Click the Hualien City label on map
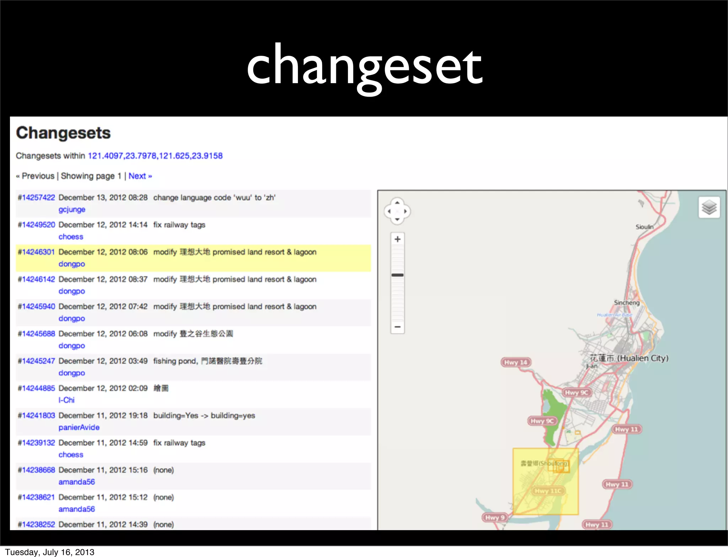Image resolution: width=728 pixels, height=560 pixels. (629, 358)
